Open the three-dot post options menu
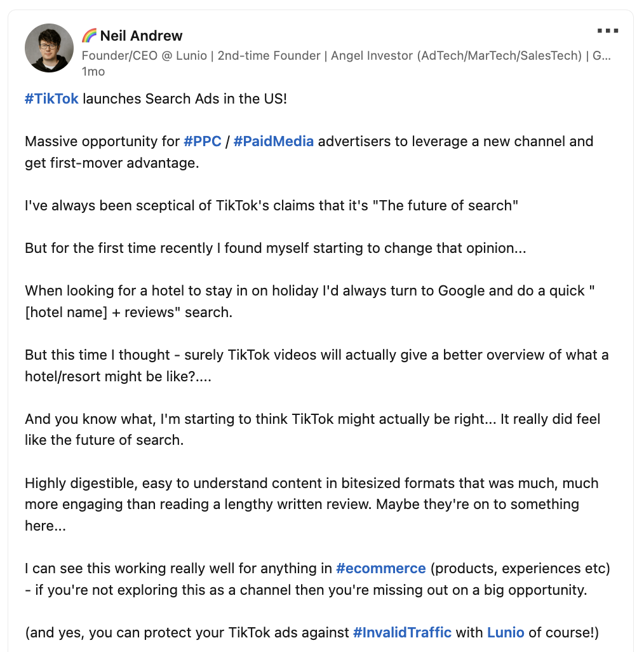Viewport: 644px width, 652px height. [607, 31]
